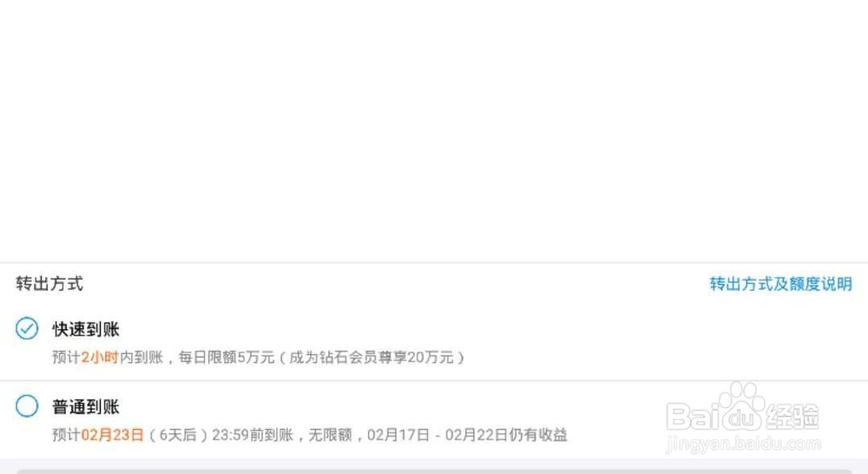Tap the 无限额 text in 普通到账 row
868x474 pixels.
330,435
